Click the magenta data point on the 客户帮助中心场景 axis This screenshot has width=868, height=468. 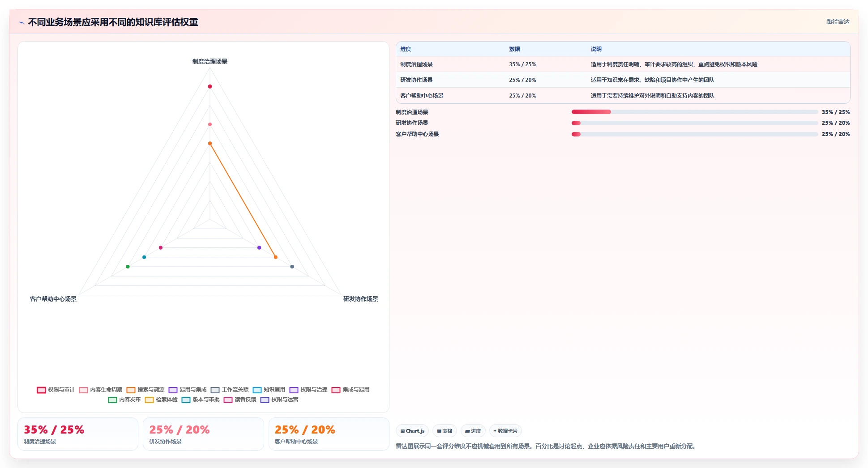161,247
